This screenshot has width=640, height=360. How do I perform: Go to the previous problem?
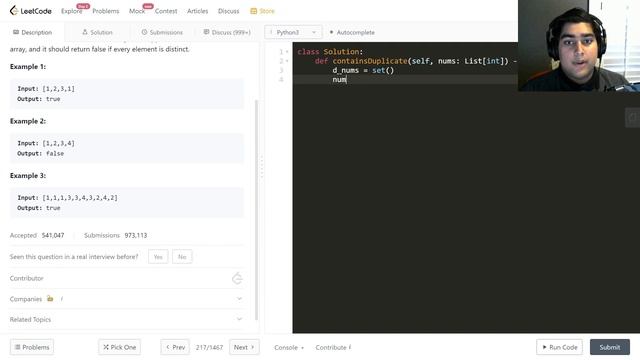[175, 347]
